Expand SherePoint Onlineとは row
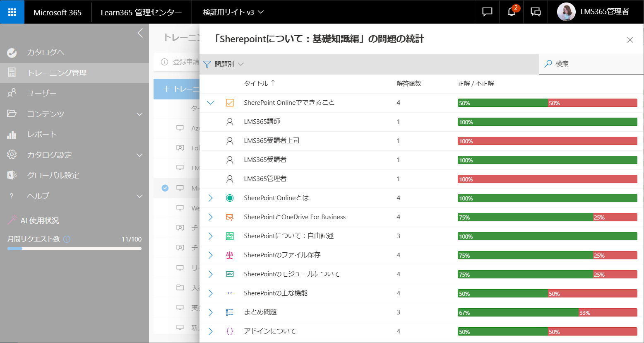This screenshot has height=343, width=644. tap(211, 198)
